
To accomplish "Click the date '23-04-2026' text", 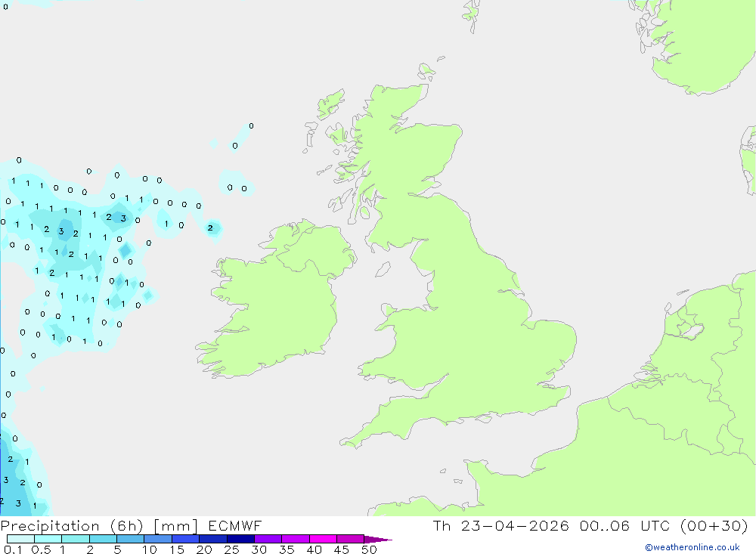I will point(515,525).
